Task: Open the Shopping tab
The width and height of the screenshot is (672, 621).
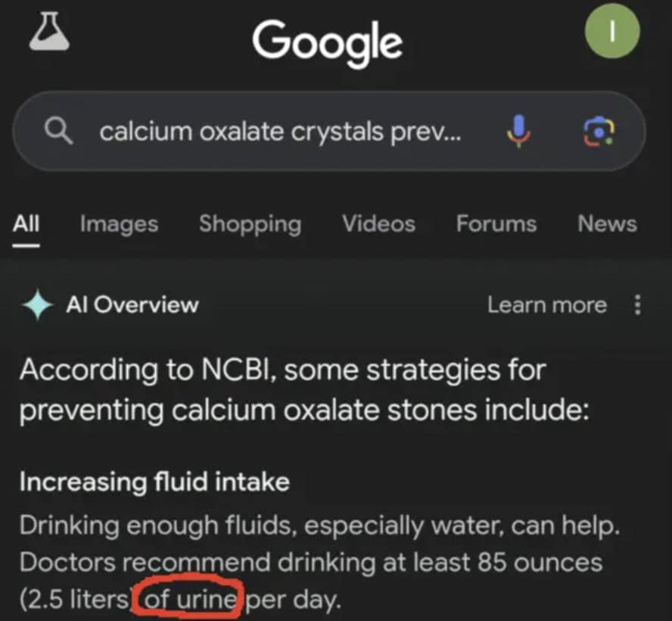Action: (250, 224)
